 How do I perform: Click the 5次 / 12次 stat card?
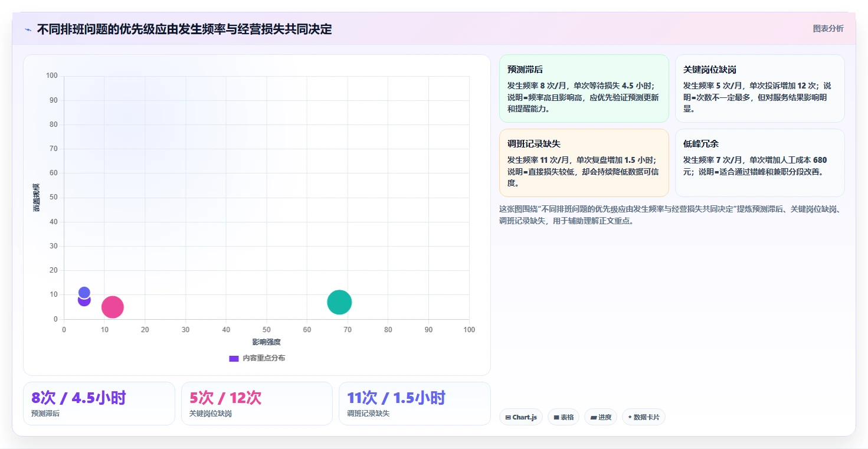[x=257, y=404]
